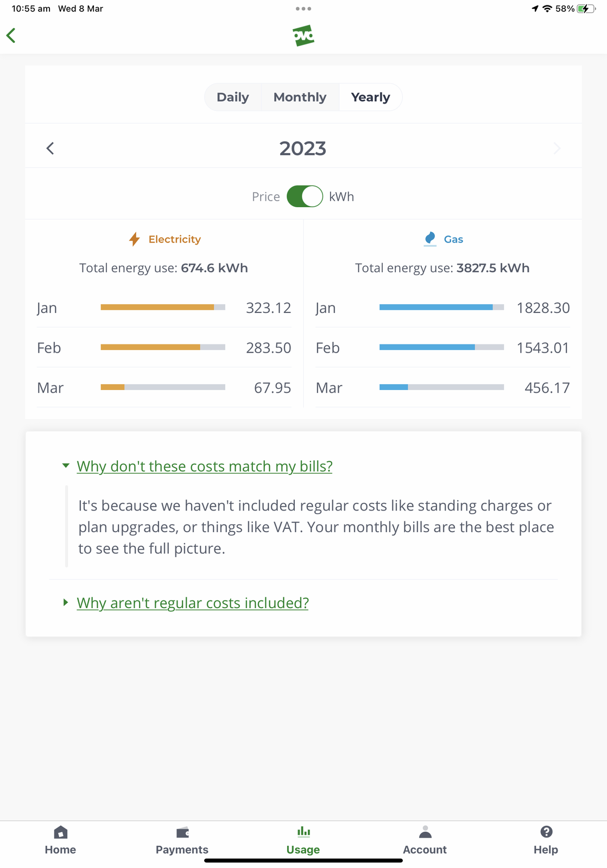The width and height of the screenshot is (607, 868).
Task: Tap the February gas usage bar
Action: coord(441,347)
